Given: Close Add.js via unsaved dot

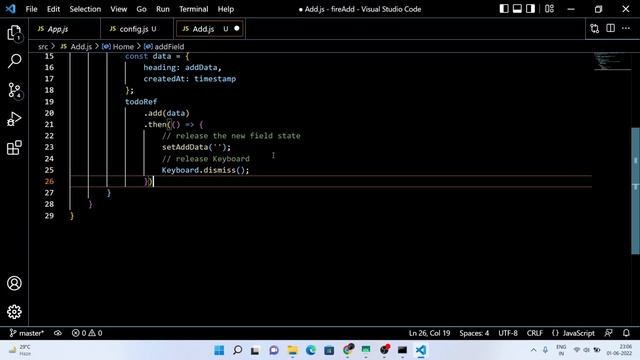Looking at the screenshot, I should coord(237,29).
